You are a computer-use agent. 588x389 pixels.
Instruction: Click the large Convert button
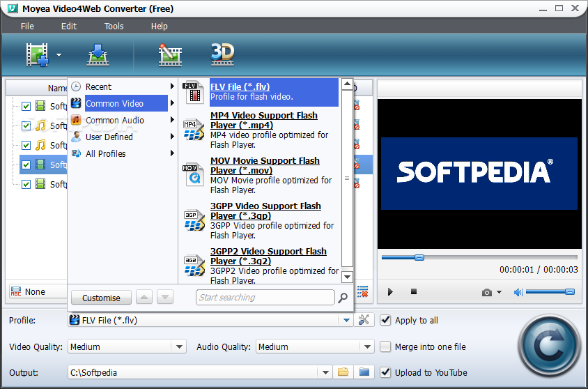[550, 346]
